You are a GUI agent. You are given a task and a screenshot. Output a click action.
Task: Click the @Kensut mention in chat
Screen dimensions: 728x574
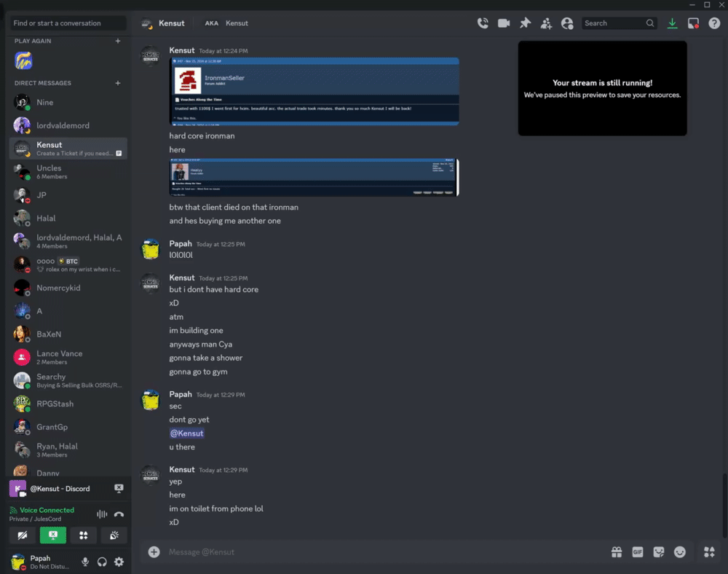pyautogui.click(x=186, y=433)
